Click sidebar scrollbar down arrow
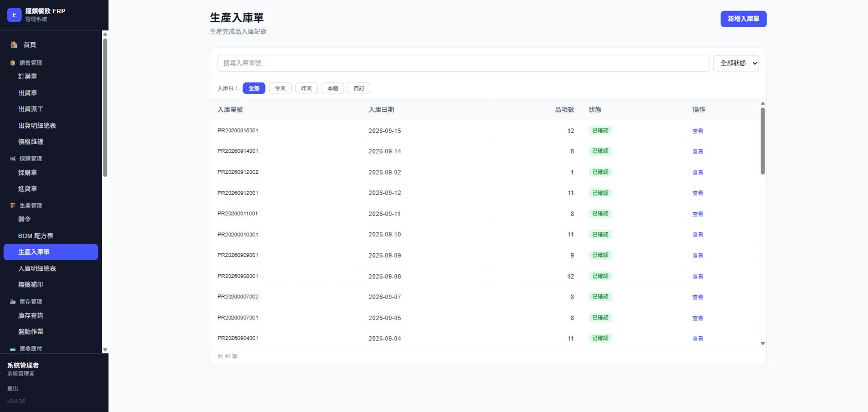The image size is (868, 412). tap(105, 350)
